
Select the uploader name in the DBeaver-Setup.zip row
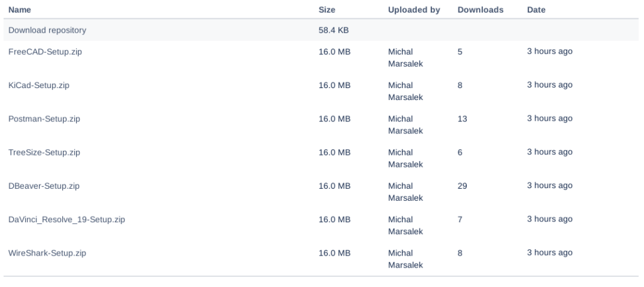click(x=405, y=191)
